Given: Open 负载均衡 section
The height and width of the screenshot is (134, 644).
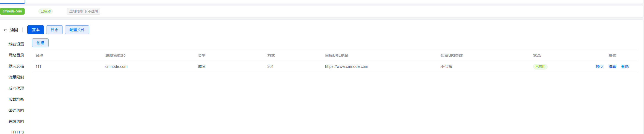Looking at the screenshot, I should coord(16,99).
